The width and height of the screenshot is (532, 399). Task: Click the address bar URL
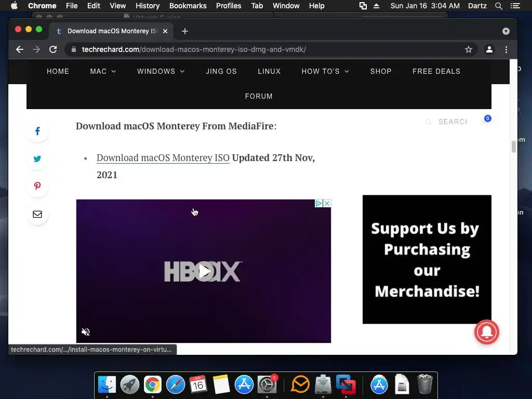[194, 49]
